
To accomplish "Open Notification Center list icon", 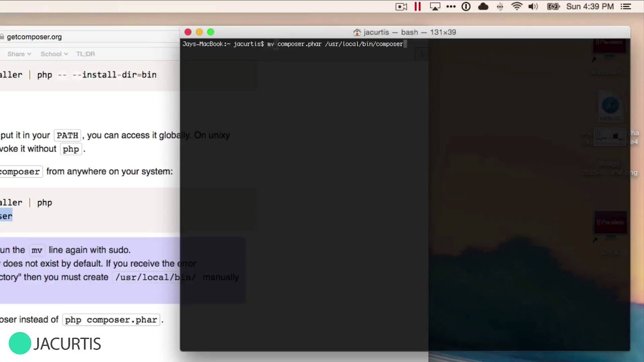I will (626, 7).
